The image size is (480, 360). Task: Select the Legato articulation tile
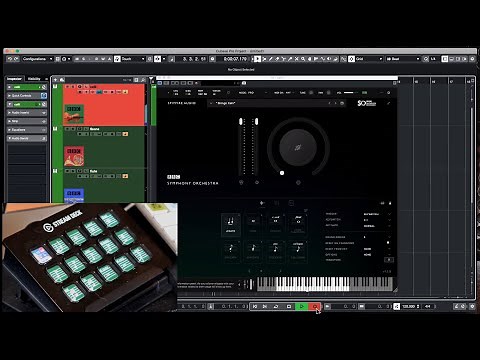point(231,224)
